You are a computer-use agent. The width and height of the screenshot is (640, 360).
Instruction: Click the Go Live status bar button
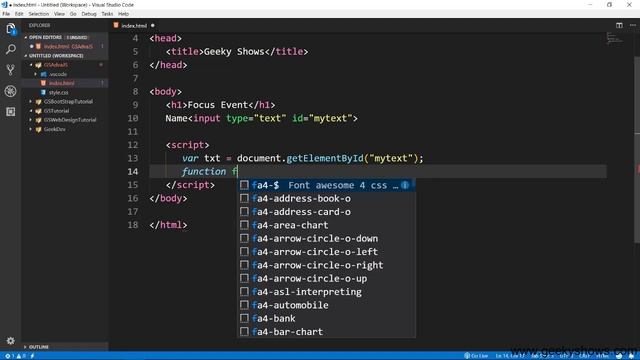(x=476, y=356)
